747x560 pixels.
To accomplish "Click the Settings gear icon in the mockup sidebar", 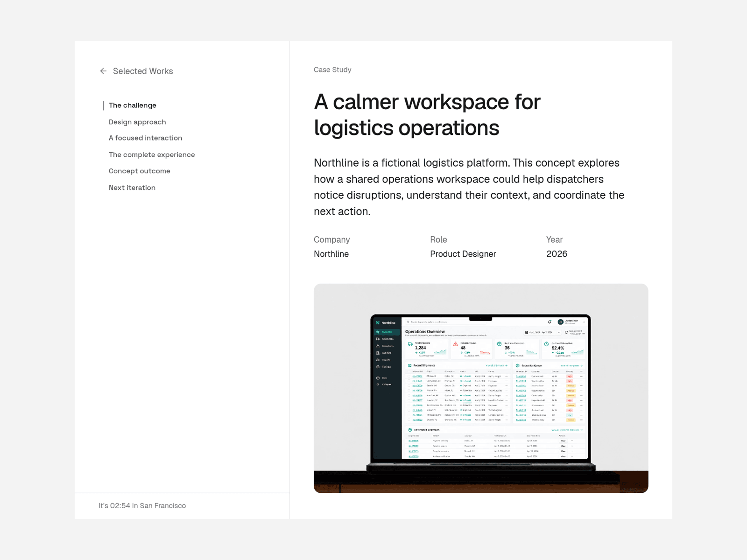I will click(x=378, y=367).
